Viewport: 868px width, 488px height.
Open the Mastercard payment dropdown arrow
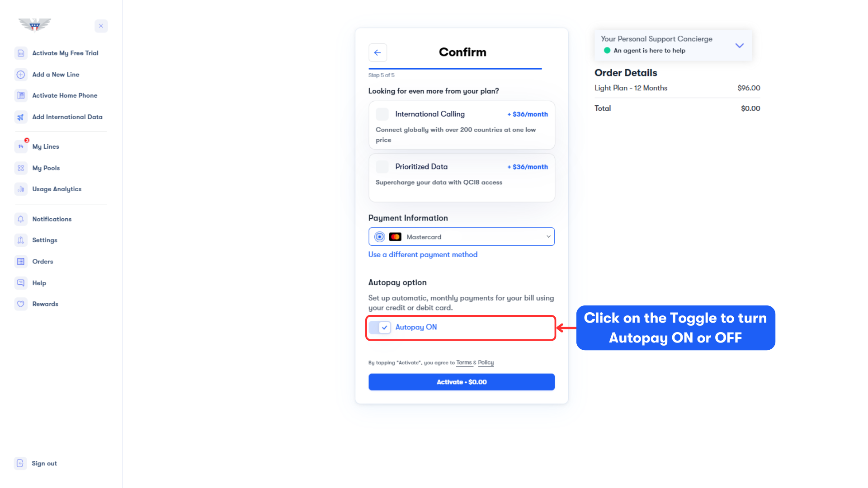[x=548, y=237]
